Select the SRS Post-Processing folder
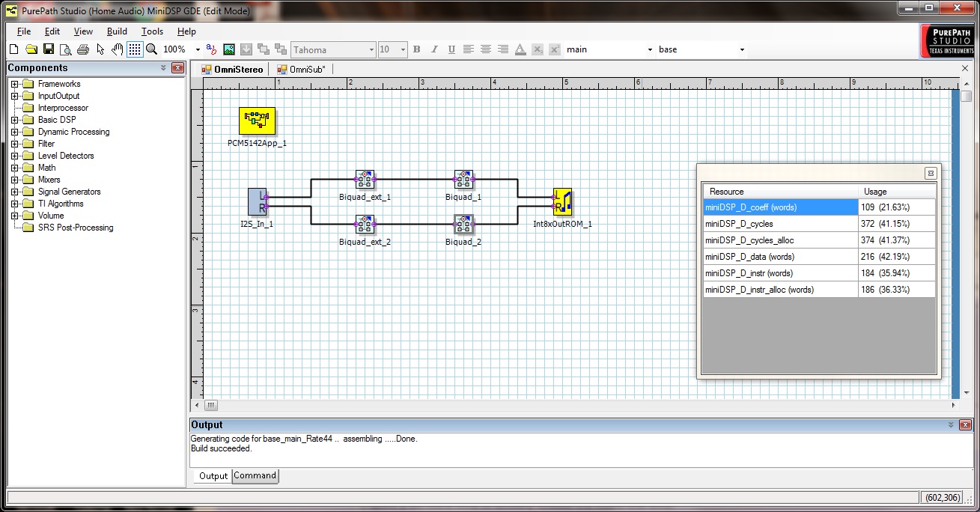 click(76, 228)
